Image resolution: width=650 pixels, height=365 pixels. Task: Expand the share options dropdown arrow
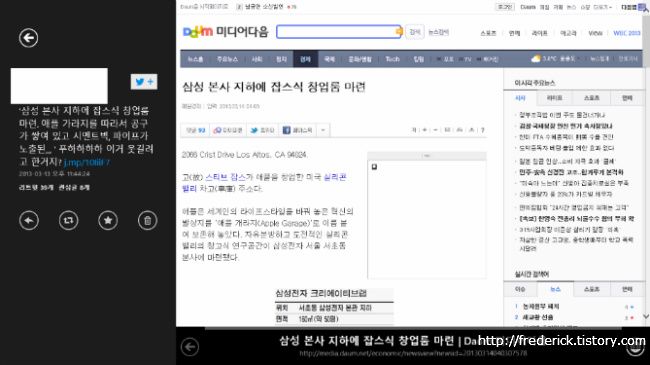click(x=323, y=130)
